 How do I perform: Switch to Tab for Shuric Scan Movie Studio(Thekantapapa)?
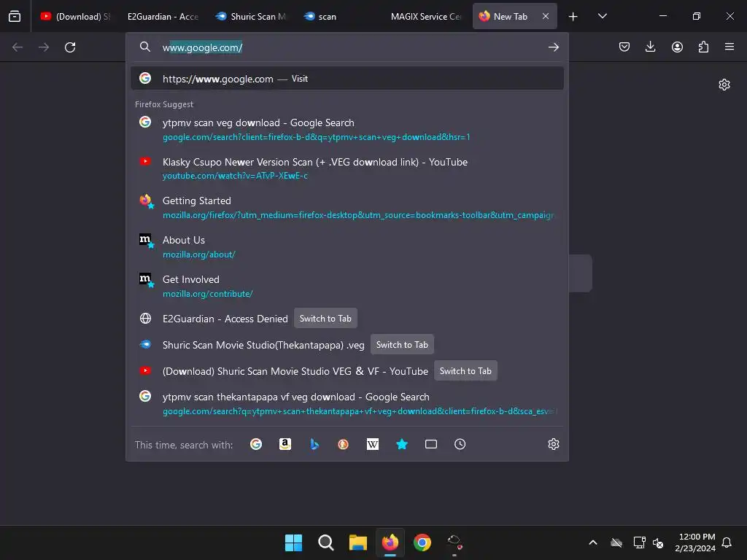(402, 345)
